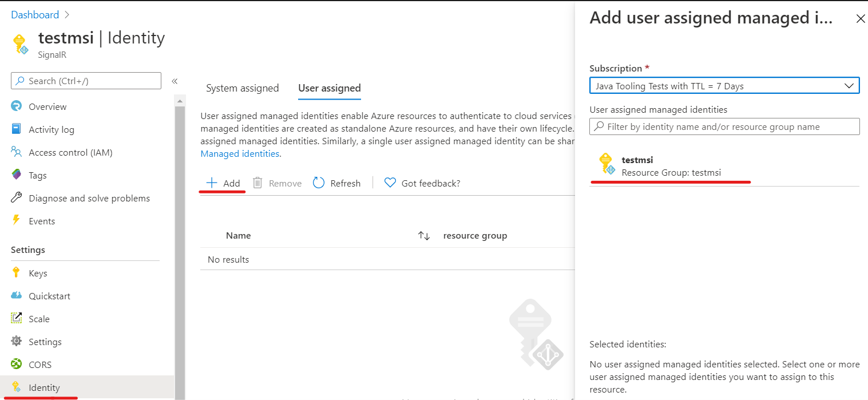Click the identity filter input field
This screenshot has height=400, width=868.
724,126
